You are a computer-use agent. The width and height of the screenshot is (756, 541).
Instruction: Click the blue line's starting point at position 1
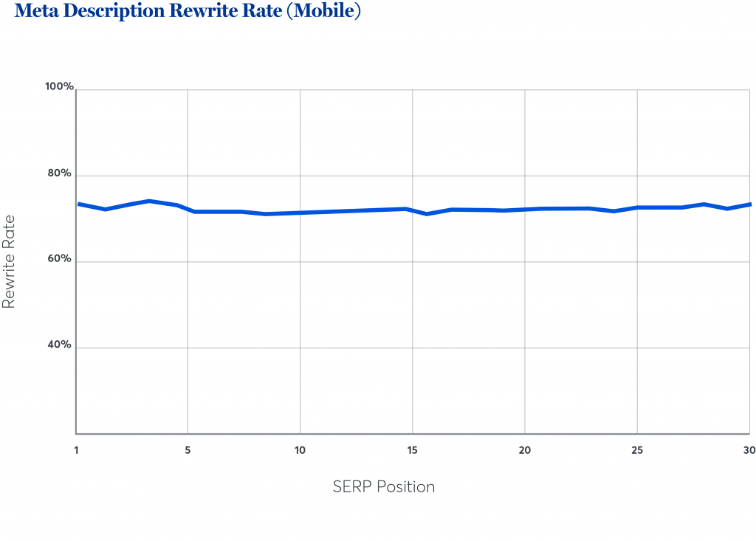[x=78, y=204]
